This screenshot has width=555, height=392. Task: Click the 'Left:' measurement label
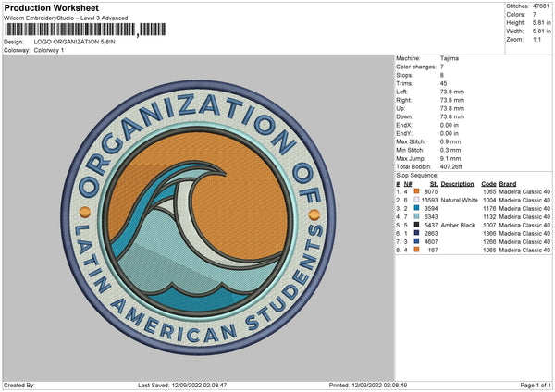point(401,92)
